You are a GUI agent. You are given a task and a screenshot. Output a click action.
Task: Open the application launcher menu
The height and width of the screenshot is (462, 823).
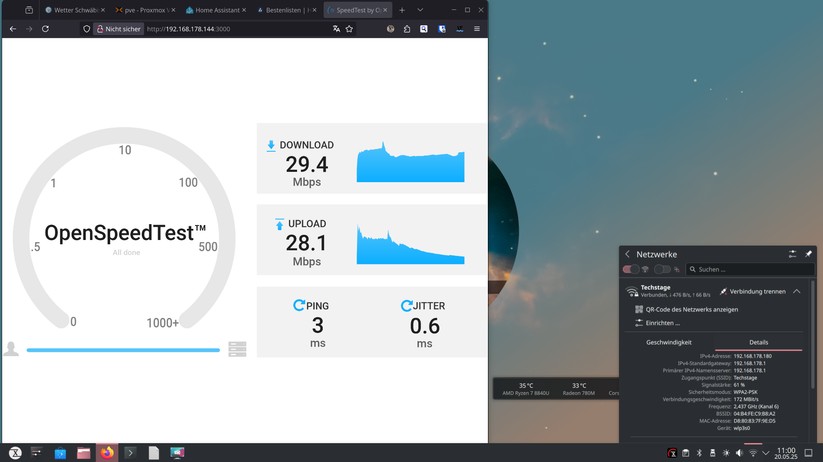[15, 453]
